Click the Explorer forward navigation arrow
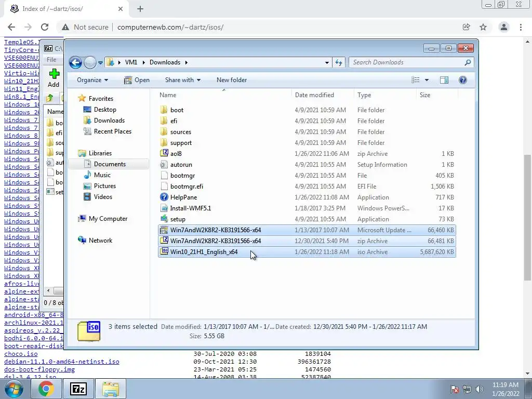Image resolution: width=532 pixels, height=399 pixels. pos(90,62)
